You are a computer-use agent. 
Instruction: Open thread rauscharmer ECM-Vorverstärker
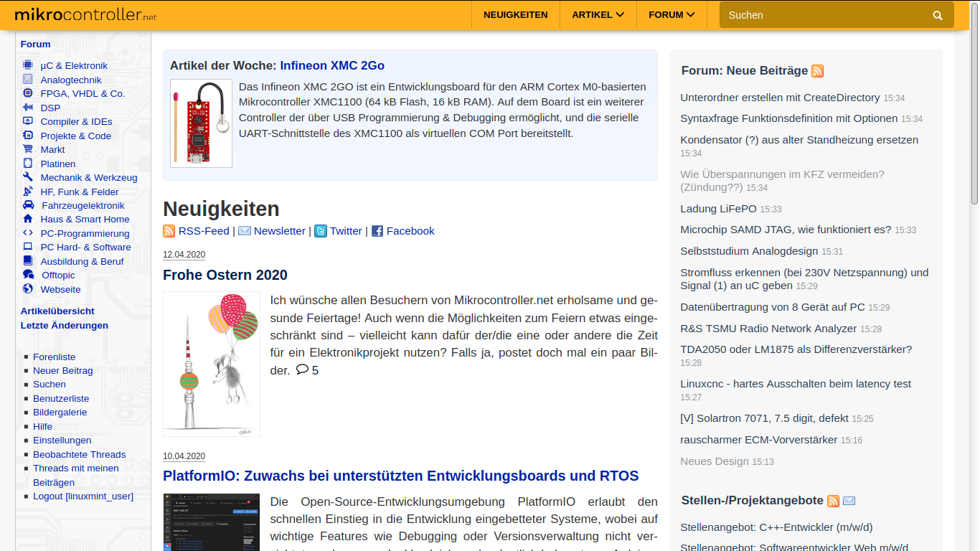[758, 440]
